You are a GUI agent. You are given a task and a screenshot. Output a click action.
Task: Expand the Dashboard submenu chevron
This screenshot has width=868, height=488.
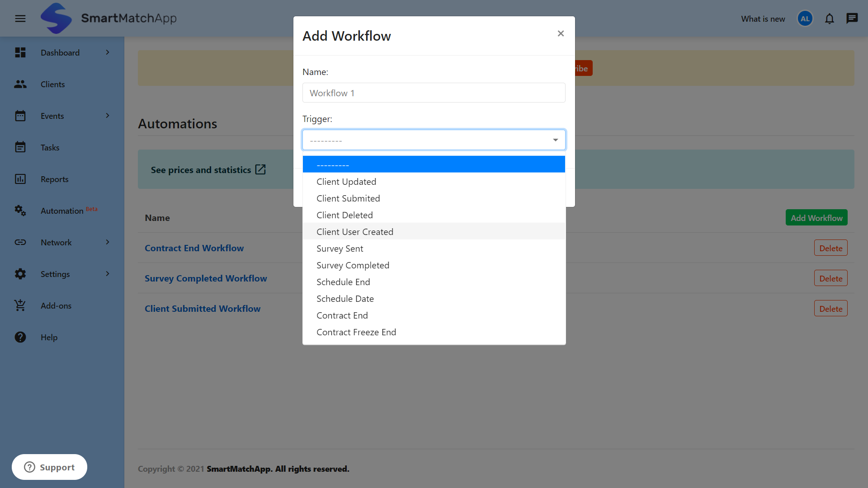(107, 52)
